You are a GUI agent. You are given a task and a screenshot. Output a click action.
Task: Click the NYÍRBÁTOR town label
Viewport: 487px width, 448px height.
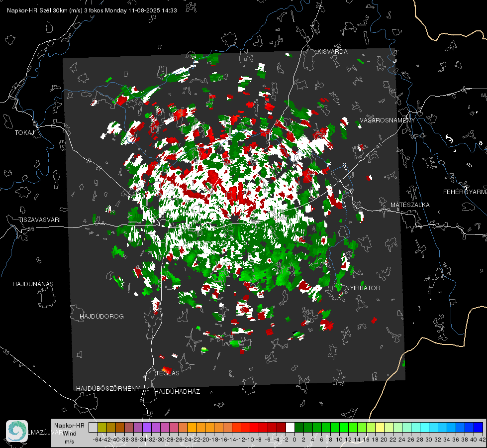(363, 288)
